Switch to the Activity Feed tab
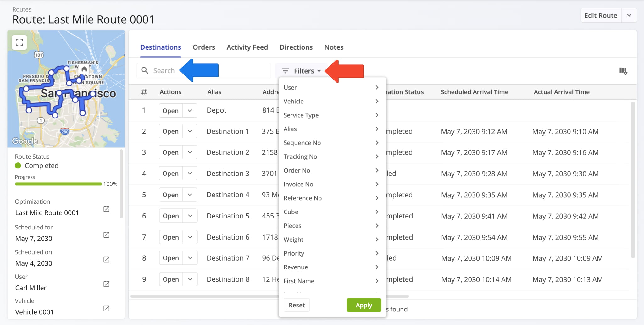The image size is (644, 325). 247,47
